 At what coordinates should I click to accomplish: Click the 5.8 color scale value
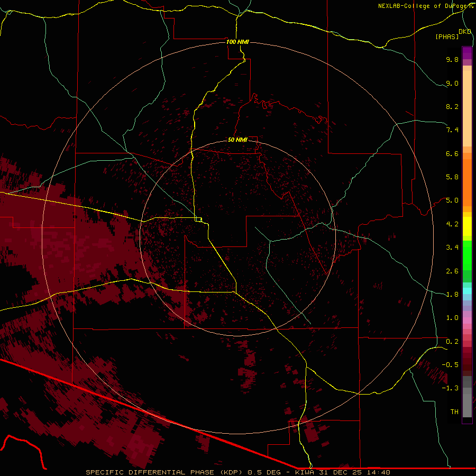coord(452,177)
